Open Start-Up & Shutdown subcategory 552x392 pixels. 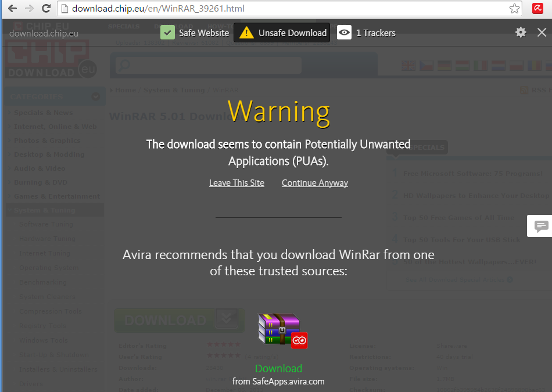tap(54, 355)
